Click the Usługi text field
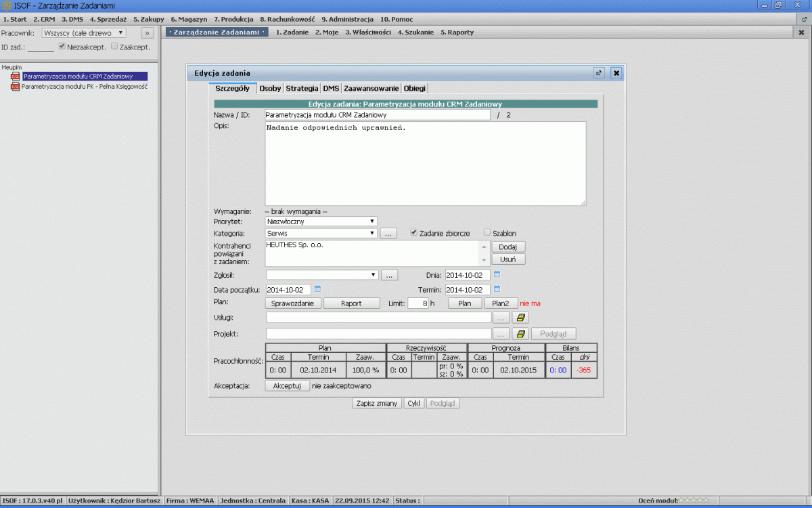Viewport: 812px width, 508px height. coord(378,317)
